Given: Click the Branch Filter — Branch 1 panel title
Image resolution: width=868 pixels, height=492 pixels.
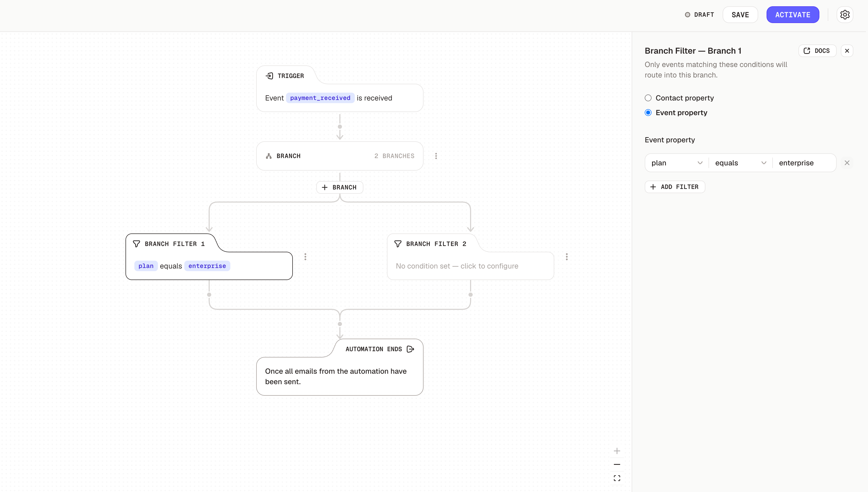Looking at the screenshot, I should [x=693, y=51].
